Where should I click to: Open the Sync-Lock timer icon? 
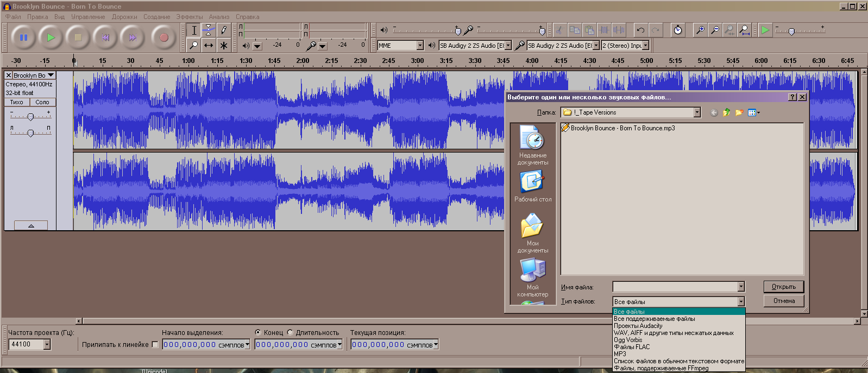tap(678, 30)
